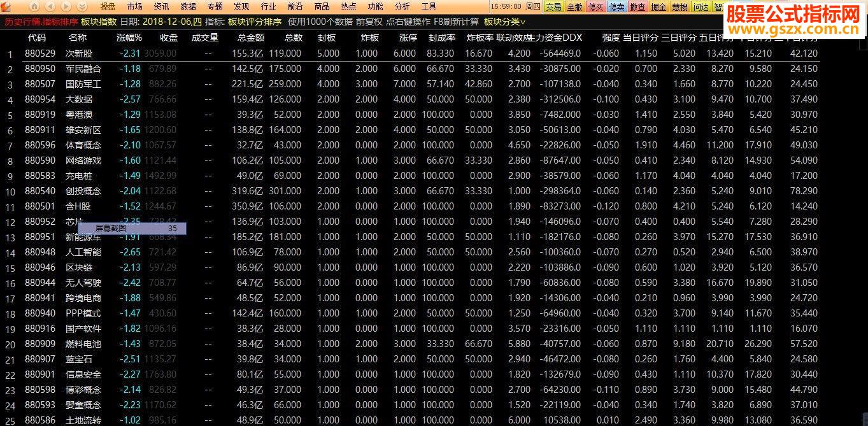
Task: Select the 国防军工 row name
Action: [83, 84]
